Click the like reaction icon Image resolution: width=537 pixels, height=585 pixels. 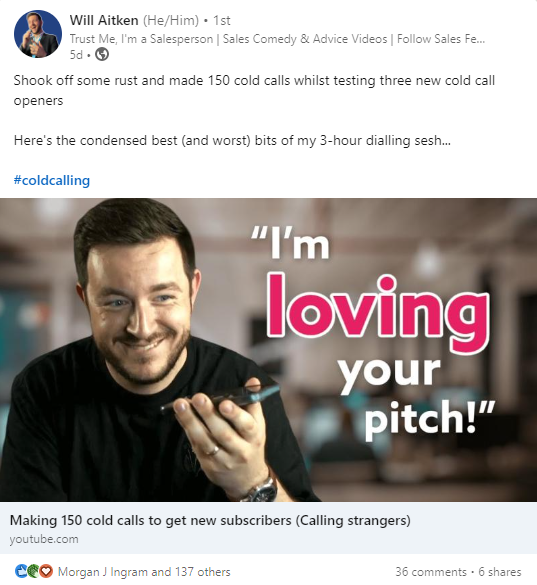point(21,571)
